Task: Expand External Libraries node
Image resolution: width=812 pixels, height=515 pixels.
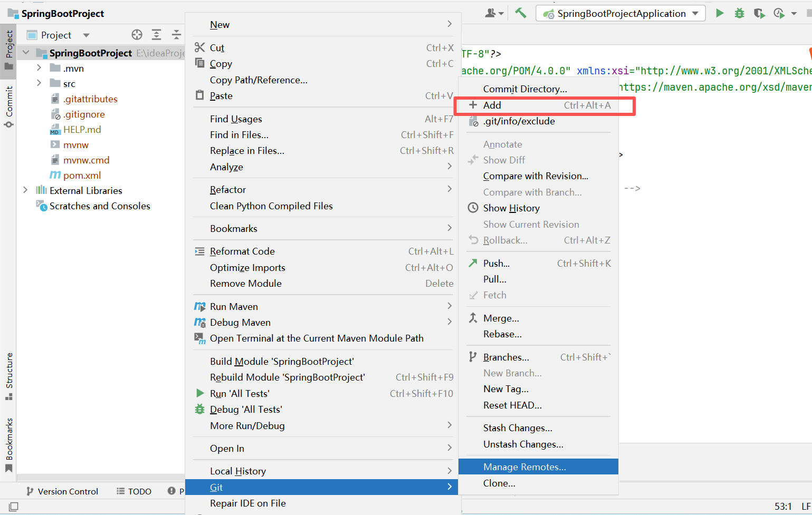Action: point(25,190)
